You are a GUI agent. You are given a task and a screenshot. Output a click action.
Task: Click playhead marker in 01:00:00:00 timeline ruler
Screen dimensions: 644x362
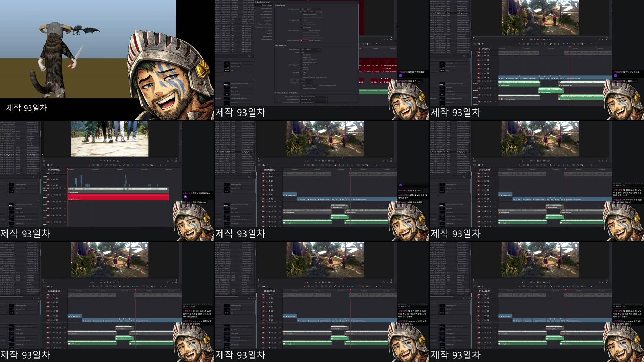click(68, 168)
